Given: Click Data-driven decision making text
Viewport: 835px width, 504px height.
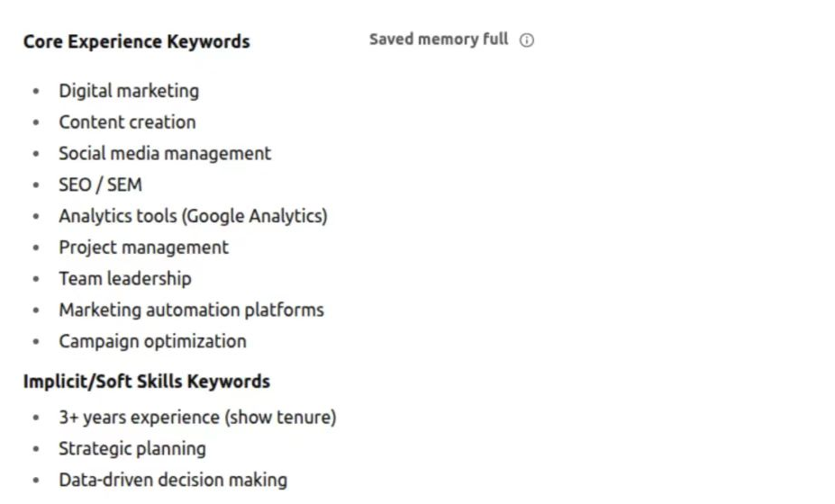Looking at the screenshot, I should [x=173, y=480].
